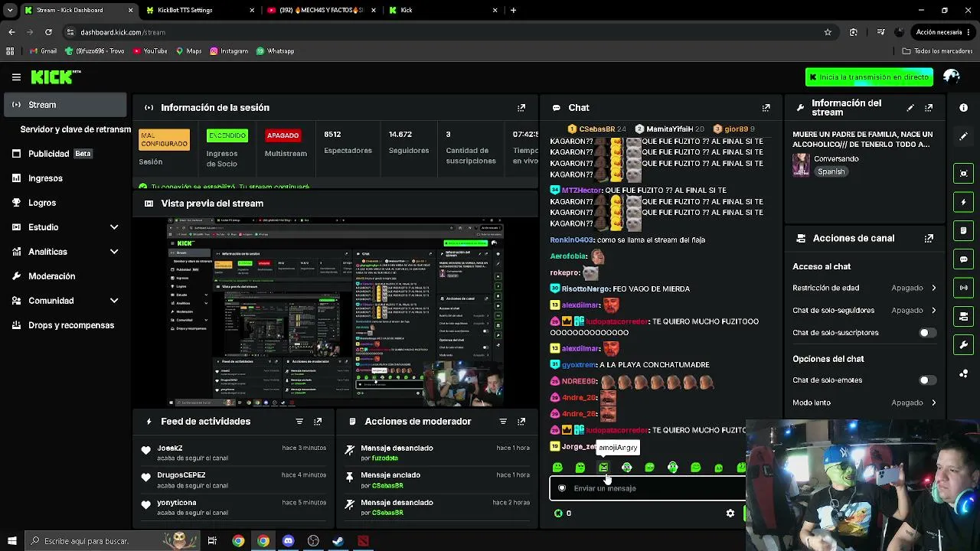Click the shield icon in message box
The width and height of the screenshot is (980, 551).
562,488
